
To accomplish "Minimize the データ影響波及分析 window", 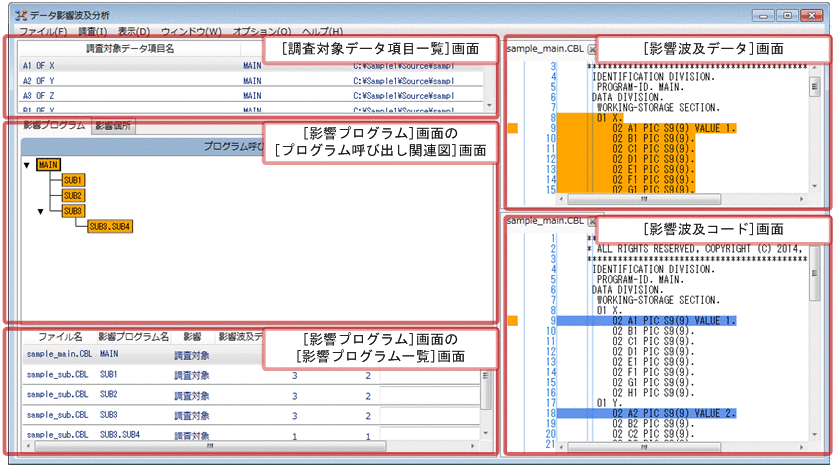I will point(764,15).
